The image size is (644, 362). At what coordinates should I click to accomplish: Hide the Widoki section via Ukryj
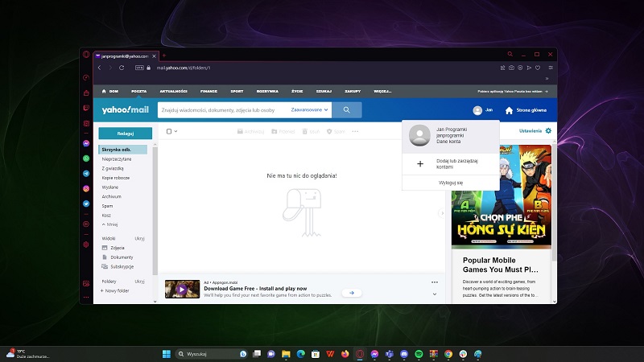click(x=139, y=238)
